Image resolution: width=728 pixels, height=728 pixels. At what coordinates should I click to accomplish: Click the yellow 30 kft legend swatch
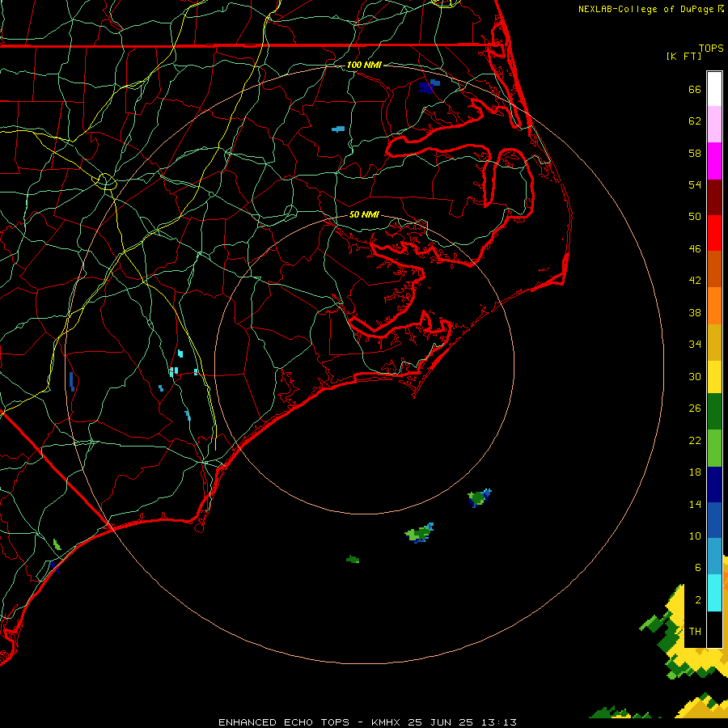[x=714, y=377]
